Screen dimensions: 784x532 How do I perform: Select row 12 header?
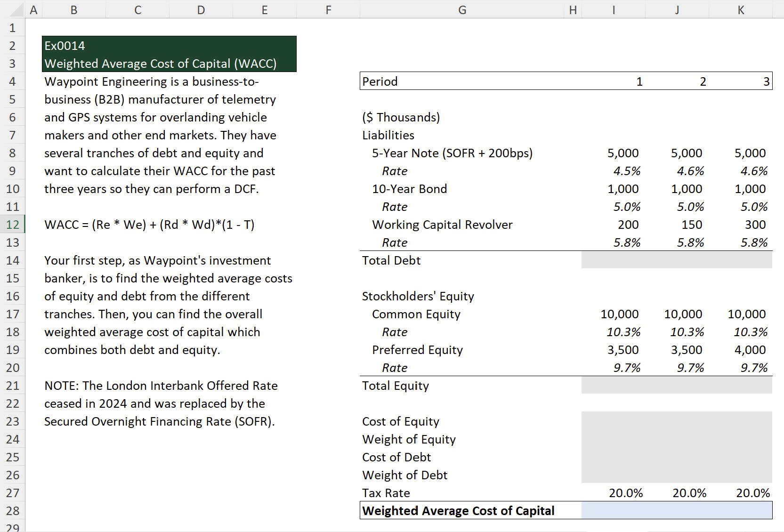(13, 225)
